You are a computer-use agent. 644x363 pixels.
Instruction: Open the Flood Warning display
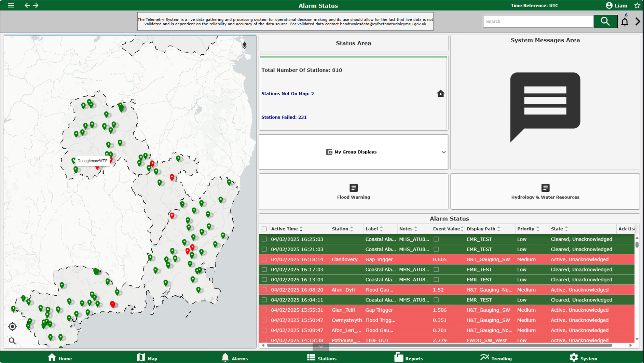click(353, 192)
